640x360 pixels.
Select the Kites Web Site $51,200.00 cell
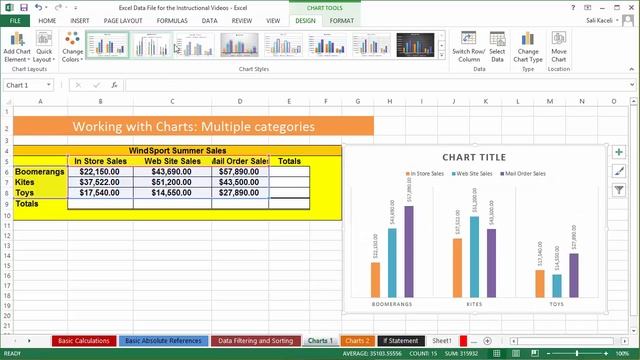point(172,182)
